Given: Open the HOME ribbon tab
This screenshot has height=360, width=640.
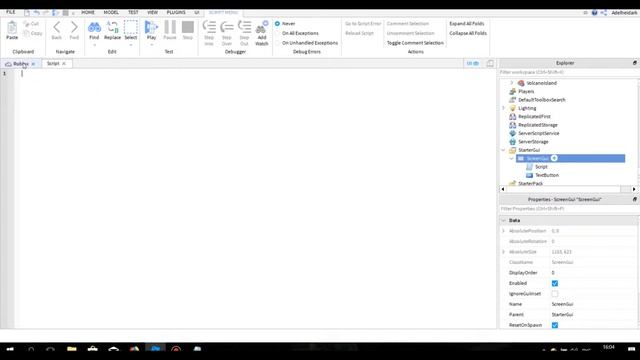Looking at the screenshot, I should tap(88, 12).
